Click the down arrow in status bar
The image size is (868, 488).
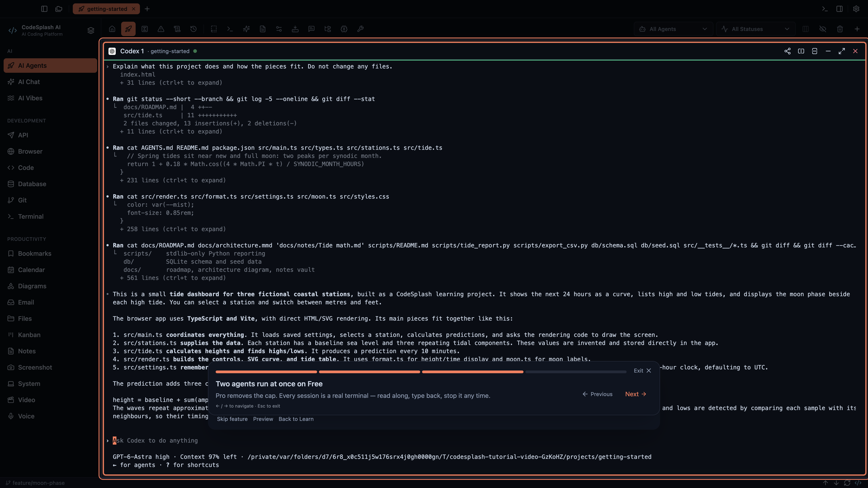pyautogui.click(x=836, y=483)
